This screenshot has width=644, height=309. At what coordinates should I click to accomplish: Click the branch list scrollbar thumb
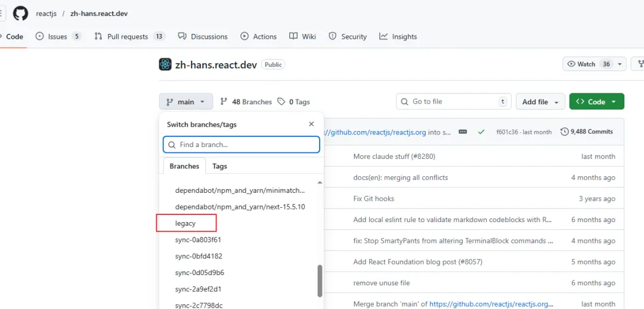pos(320,281)
